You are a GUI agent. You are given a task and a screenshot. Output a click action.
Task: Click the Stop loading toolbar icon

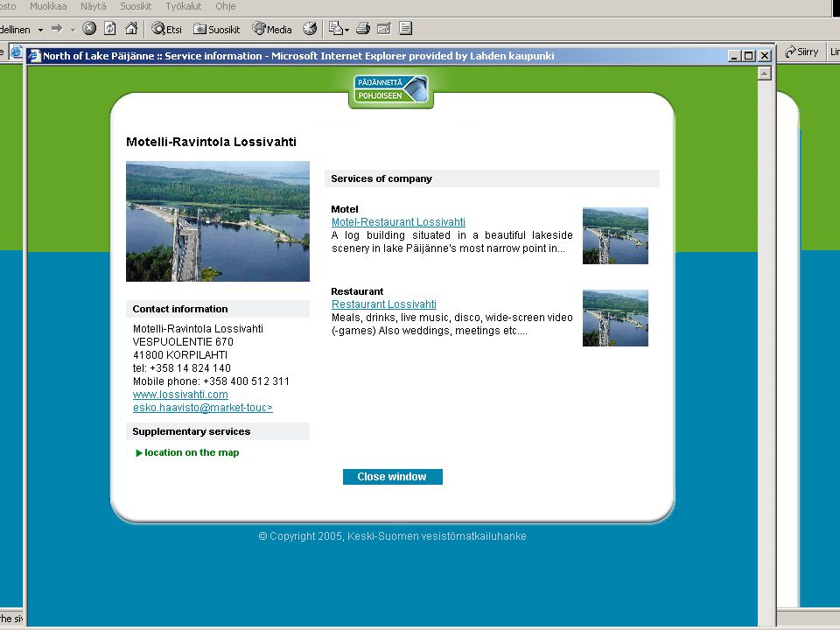tap(89, 28)
